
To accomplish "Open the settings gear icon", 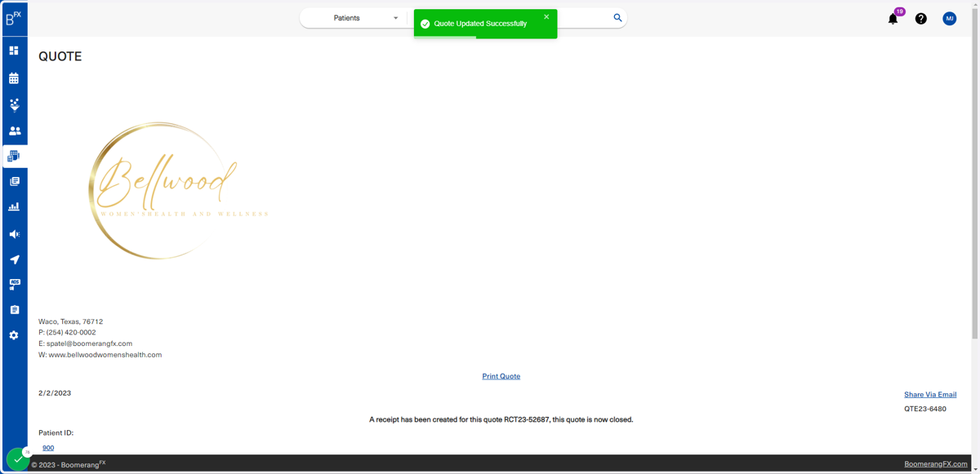I will 14,335.
